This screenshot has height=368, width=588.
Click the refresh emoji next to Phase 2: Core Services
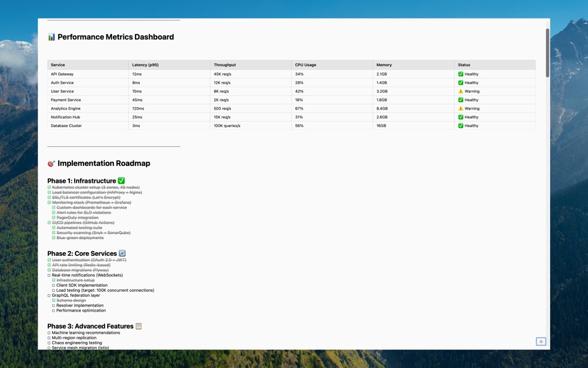(121, 253)
